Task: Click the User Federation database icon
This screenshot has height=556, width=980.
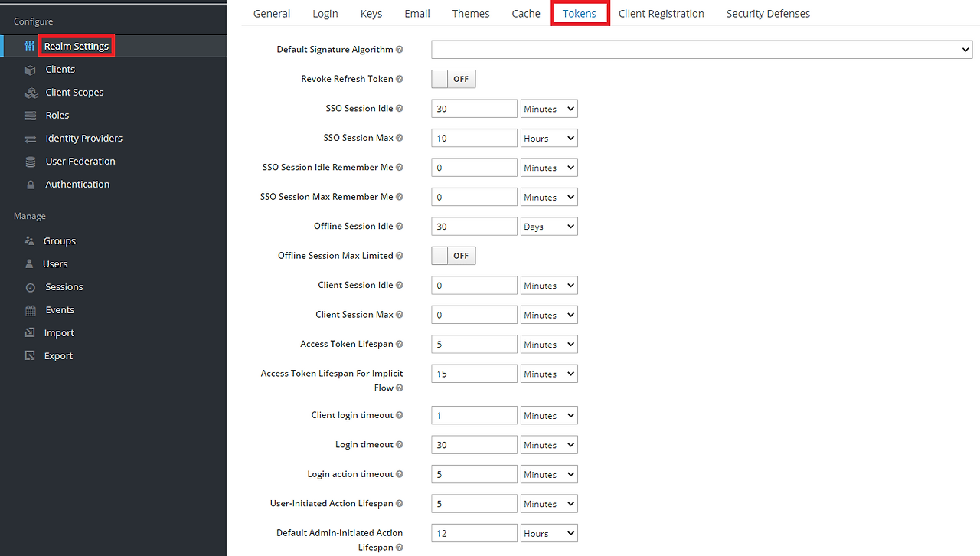Action: (31, 162)
